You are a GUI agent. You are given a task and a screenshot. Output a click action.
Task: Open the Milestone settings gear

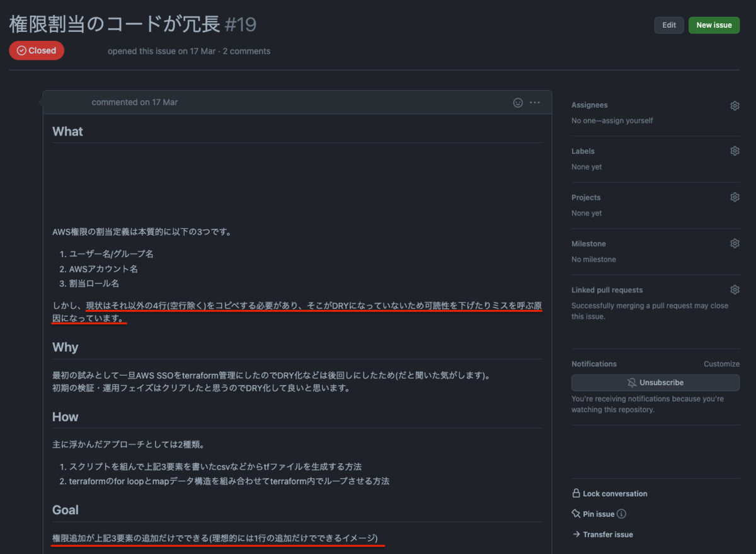(735, 243)
